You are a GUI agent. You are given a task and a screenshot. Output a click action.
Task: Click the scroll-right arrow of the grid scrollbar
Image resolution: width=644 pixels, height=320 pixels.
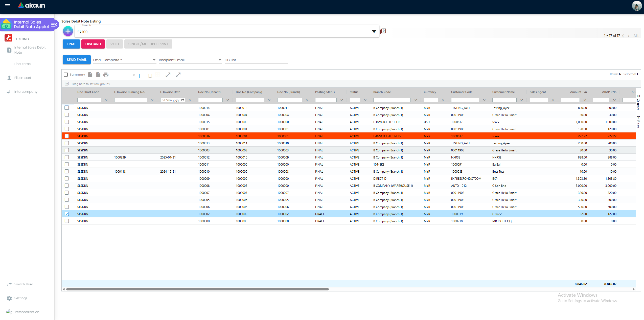(x=633, y=289)
